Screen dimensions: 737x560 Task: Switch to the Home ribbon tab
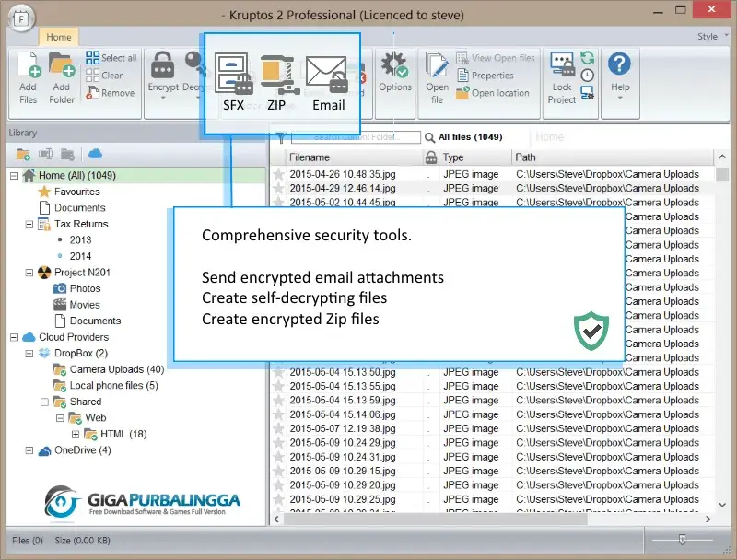click(x=59, y=37)
